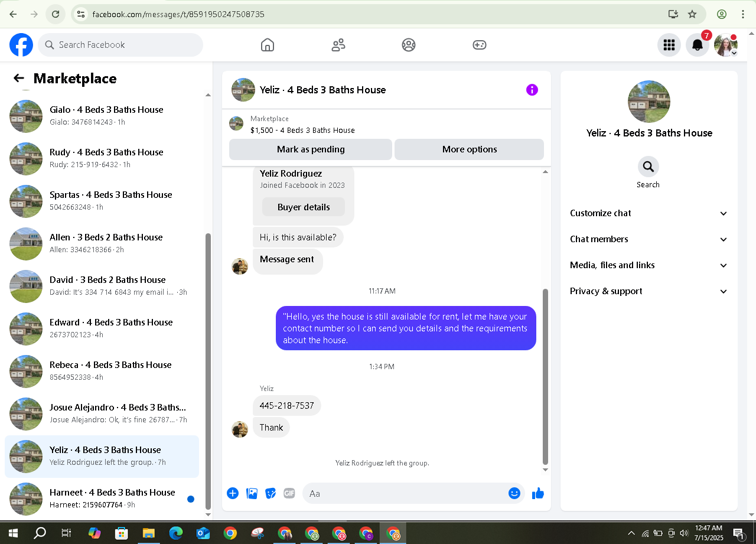This screenshot has height=544, width=756.
Task: Open the Facebook home logo
Action: [21, 45]
